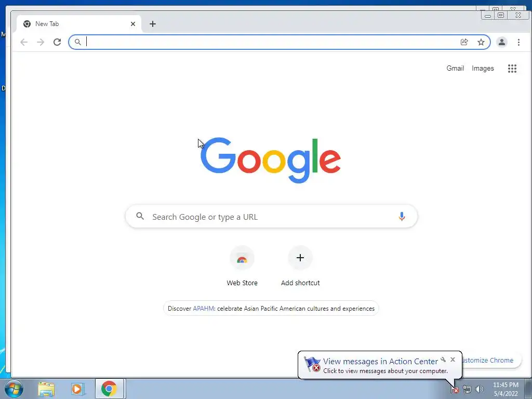The width and height of the screenshot is (532, 399).
Task: Click the browser back arrow
Action: [24, 42]
